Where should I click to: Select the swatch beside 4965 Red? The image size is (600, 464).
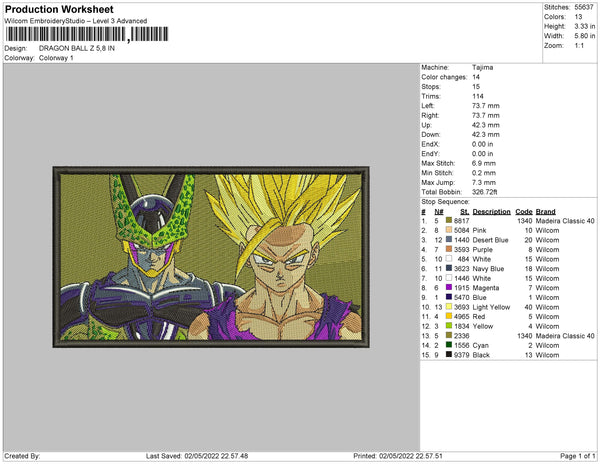[x=449, y=316]
